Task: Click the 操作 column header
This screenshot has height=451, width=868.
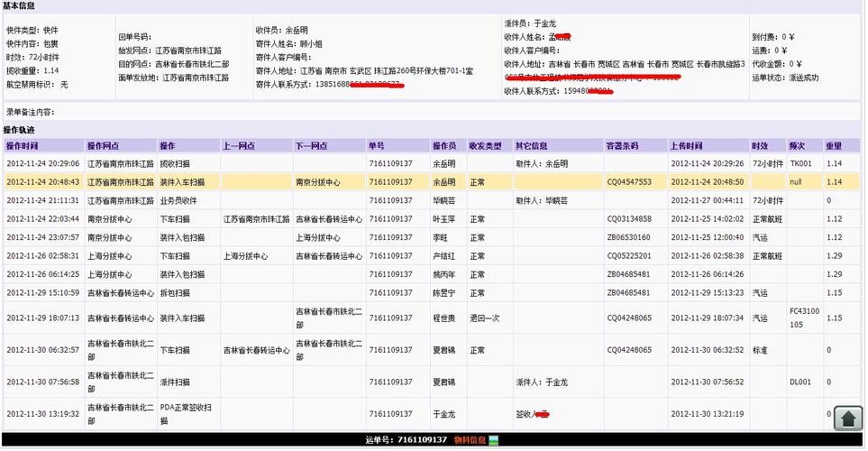Action: click(167, 146)
